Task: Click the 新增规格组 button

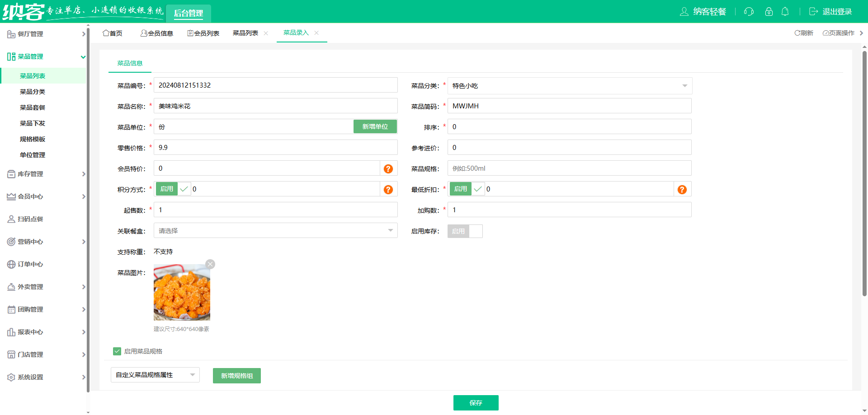Action: (236, 375)
